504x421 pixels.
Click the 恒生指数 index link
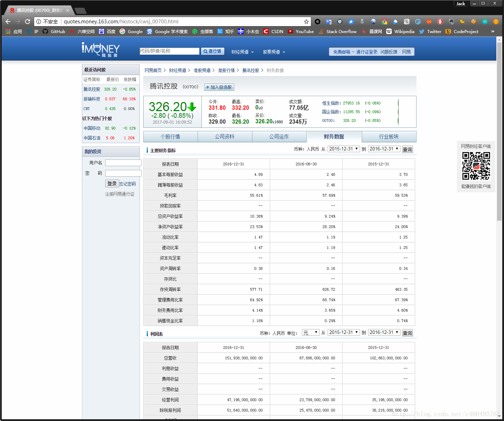(330, 103)
